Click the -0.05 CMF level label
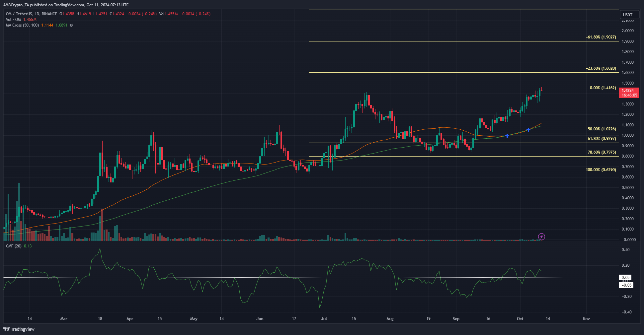Viewport: 644px width, 335px height. (626, 285)
